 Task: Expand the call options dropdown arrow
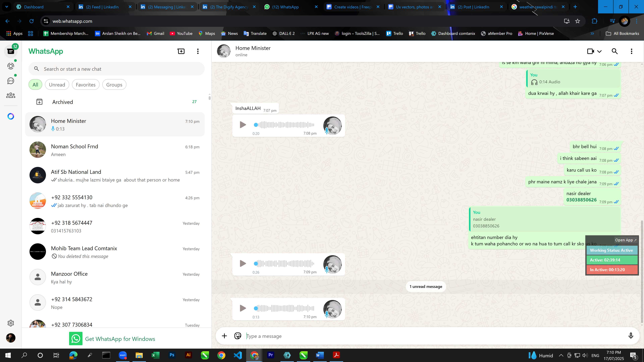point(599,51)
